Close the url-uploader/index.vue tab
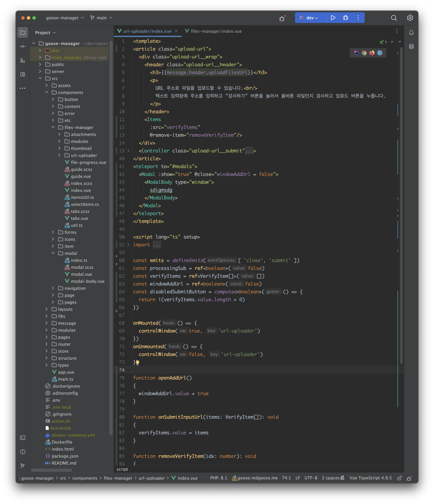Viewport: 434px width, 504px height. click(176, 31)
